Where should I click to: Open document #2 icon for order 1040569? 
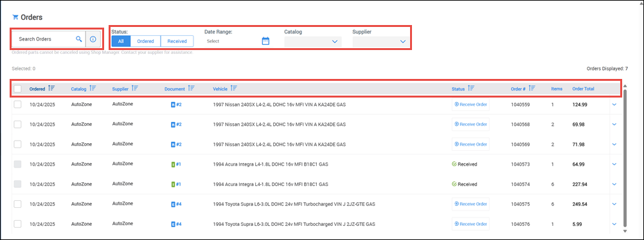point(173,144)
